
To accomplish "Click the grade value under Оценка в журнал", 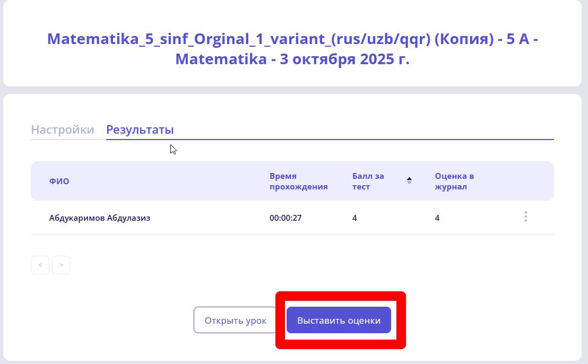I will 437,218.
